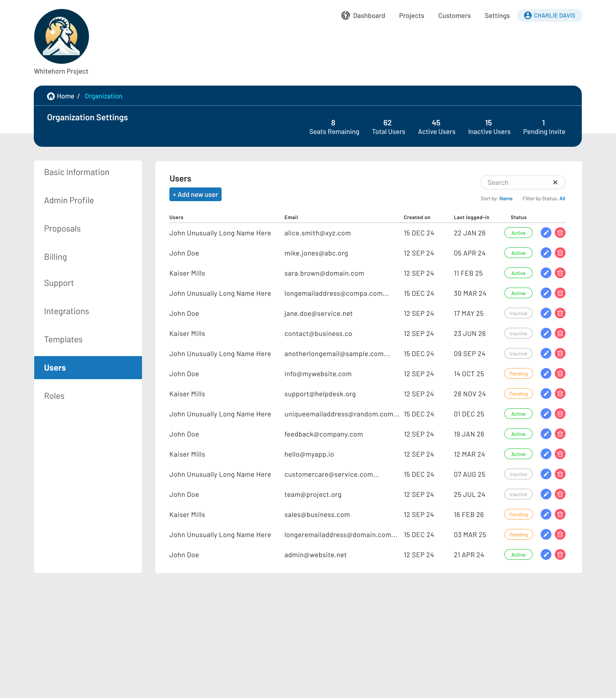Click the edit icon for alice.smith@xyz.com

tap(546, 232)
